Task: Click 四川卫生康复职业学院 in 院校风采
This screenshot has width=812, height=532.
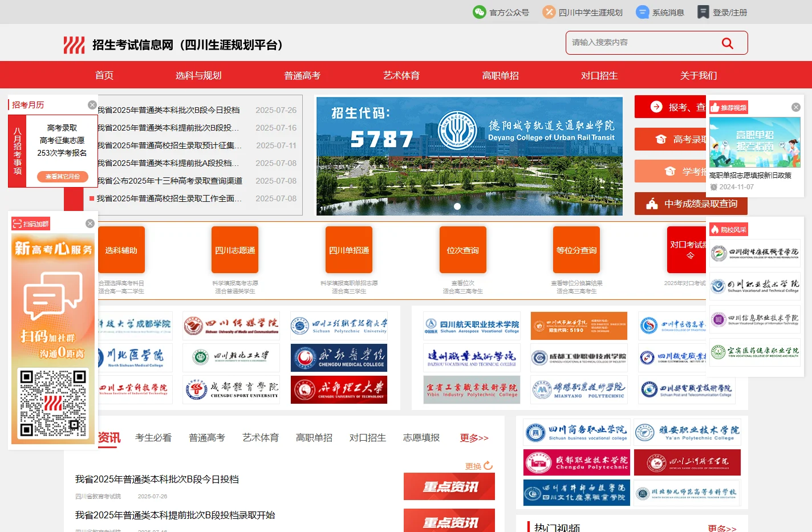Action: (x=755, y=253)
